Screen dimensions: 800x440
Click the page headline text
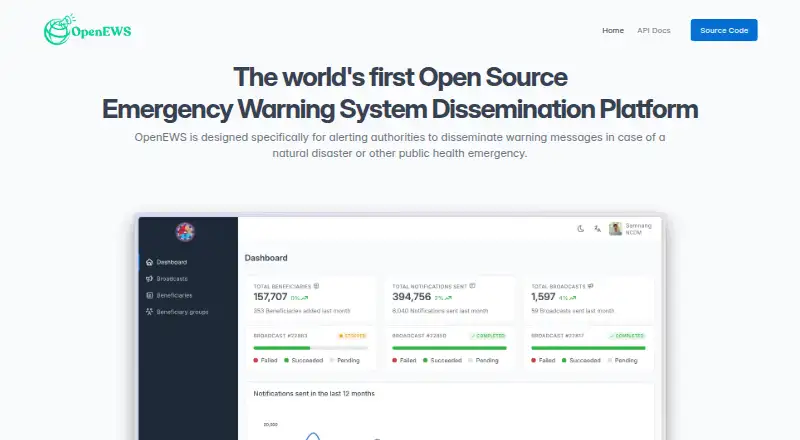[x=400, y=93]
